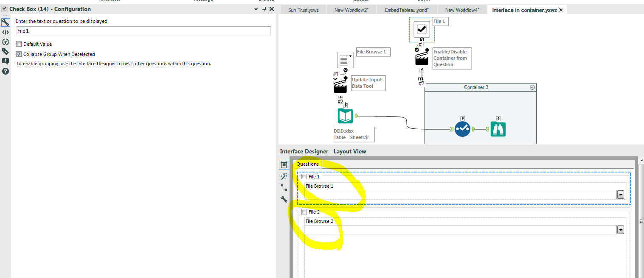The height and width of the screenshot is (278, 644).
Task: Open the XML view icon in left sidebar
Action: coord(6,32)
